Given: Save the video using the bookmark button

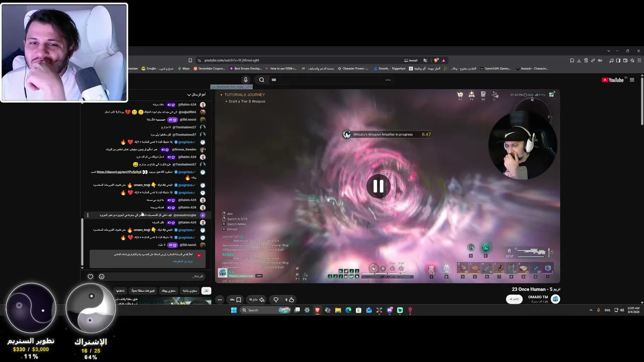Looking at the screenshot, I should point(235,300).
